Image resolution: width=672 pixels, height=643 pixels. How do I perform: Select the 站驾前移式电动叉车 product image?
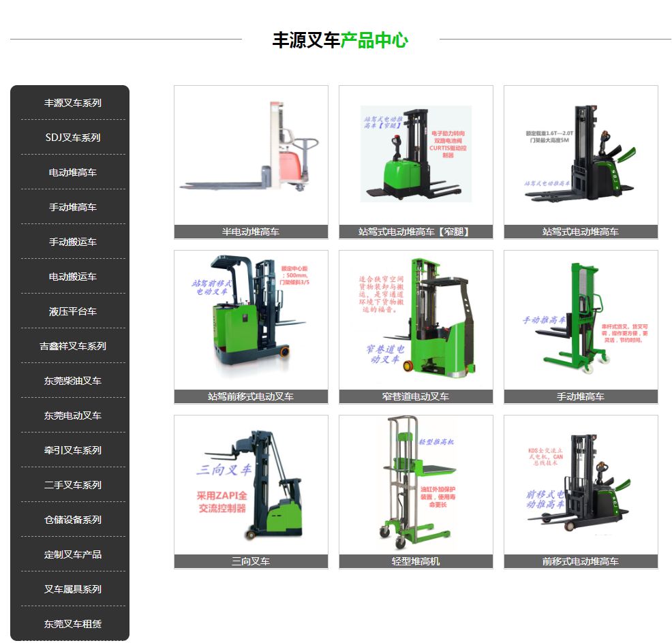pos(251,320)
